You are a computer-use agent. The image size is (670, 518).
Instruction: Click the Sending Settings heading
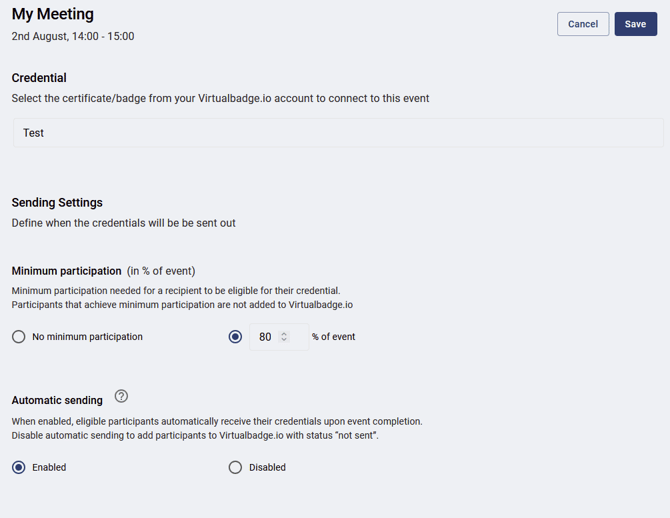[57, 202]
